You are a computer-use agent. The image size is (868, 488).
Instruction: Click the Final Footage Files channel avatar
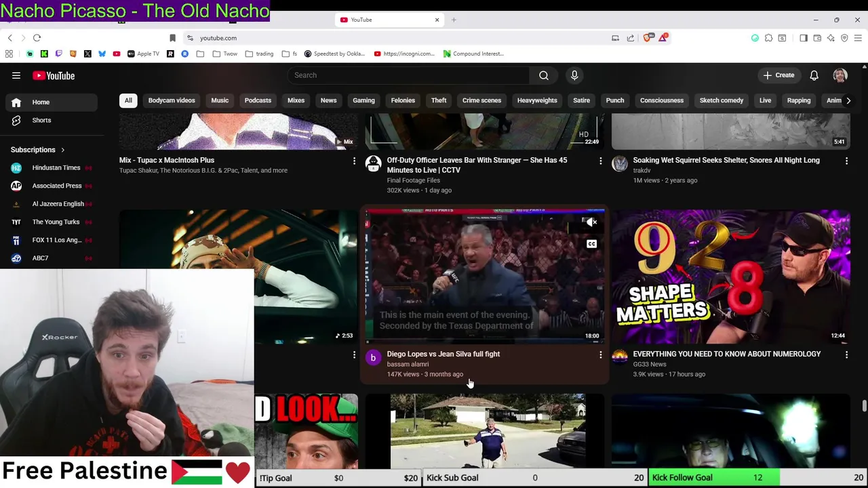(373, 164)
